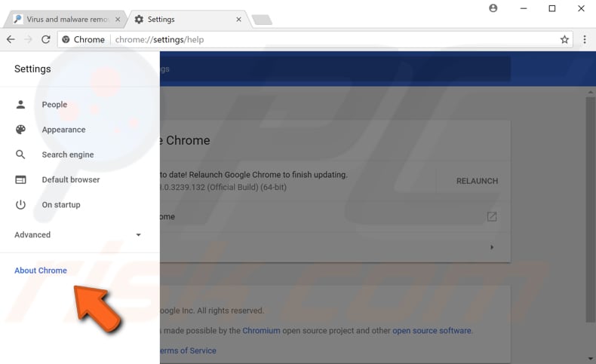Open the Chromium project link
The image size is (596, 364).
[x=261, y=331]
